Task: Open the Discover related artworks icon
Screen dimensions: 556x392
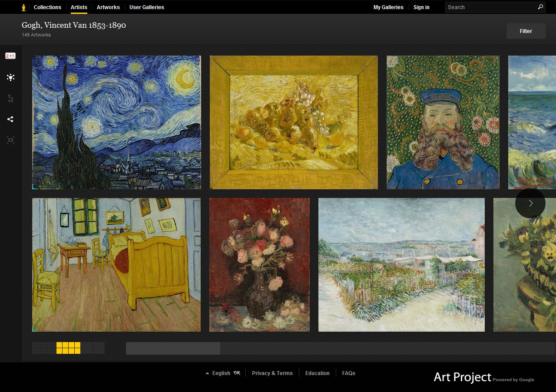Action: click(10, 77)
